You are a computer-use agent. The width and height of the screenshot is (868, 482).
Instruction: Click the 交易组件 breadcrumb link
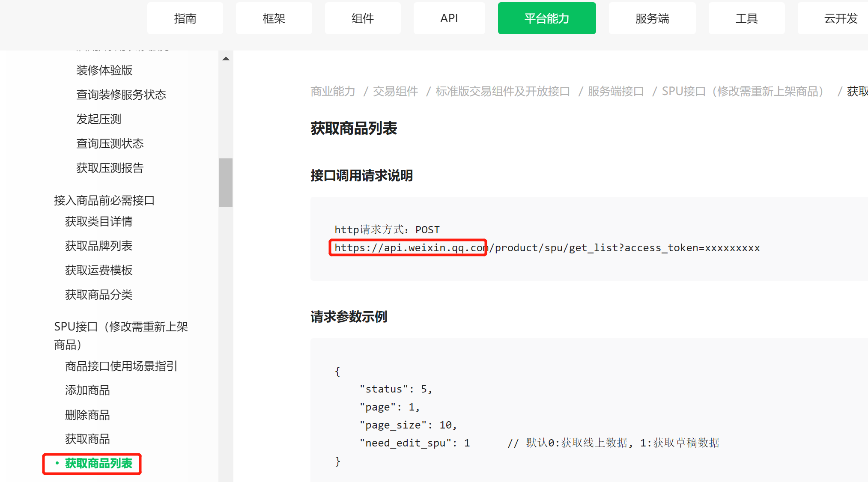[x=395, y=91]
